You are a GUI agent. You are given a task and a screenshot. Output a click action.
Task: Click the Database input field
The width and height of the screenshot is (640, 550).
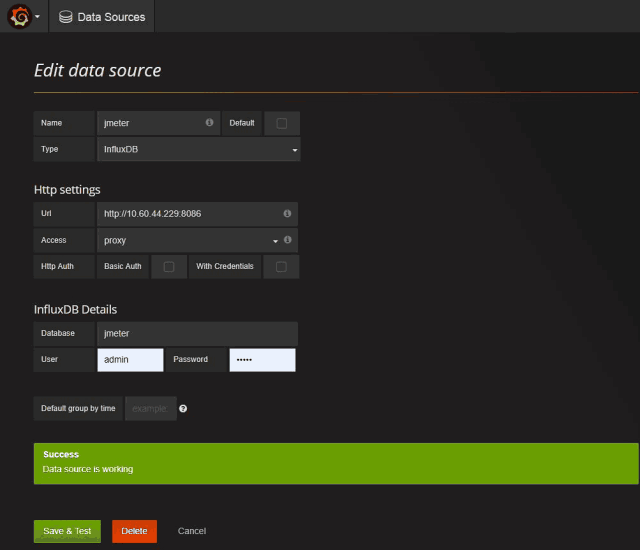coord(197,334)
